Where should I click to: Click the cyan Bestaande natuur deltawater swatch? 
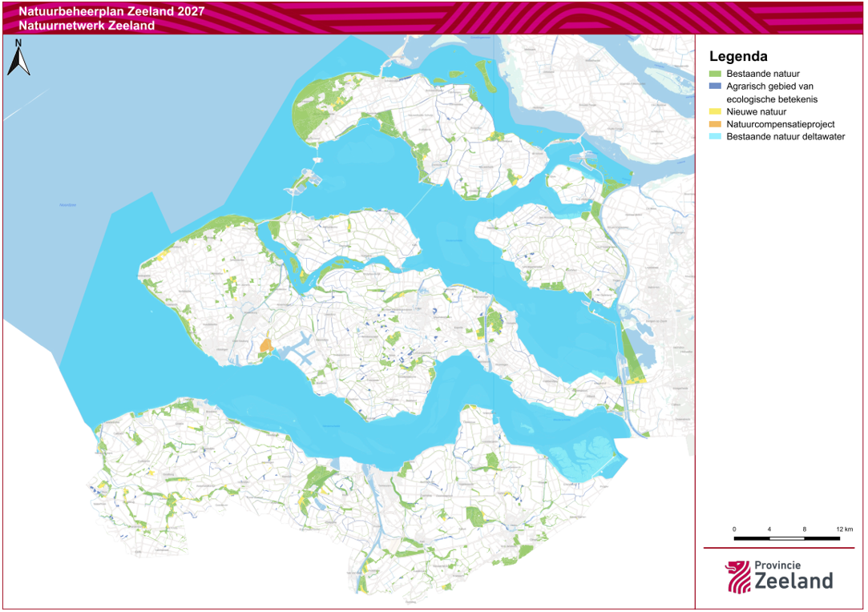pos(715,137)
